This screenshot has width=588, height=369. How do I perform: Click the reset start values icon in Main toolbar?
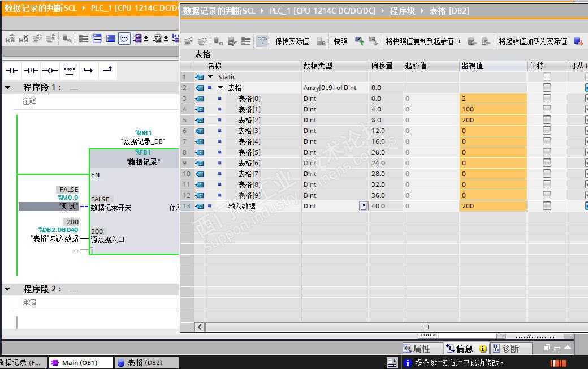pyautogui.click(x=67, y=38)
